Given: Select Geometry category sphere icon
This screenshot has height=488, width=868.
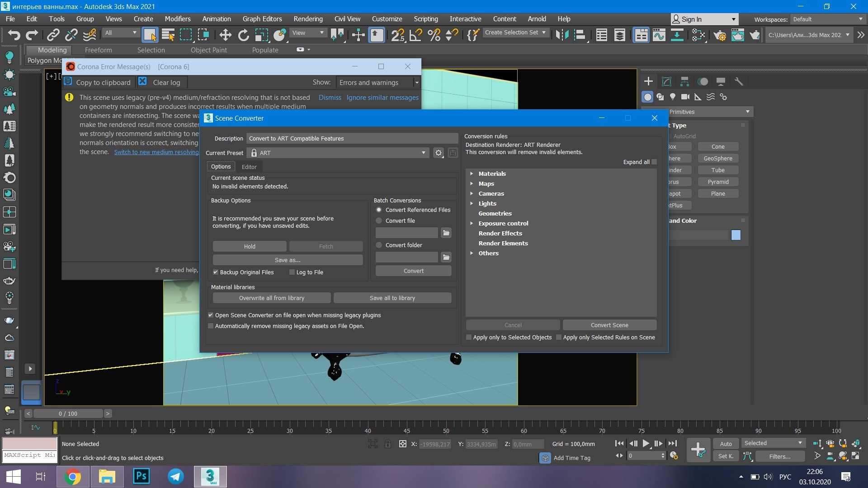Looking at the screenshot, I should click(648, 97).
